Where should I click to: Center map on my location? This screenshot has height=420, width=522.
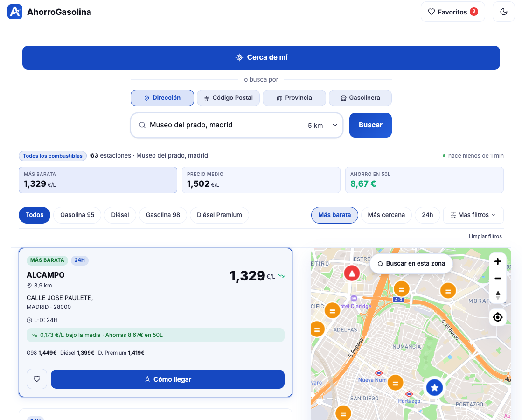498,317
